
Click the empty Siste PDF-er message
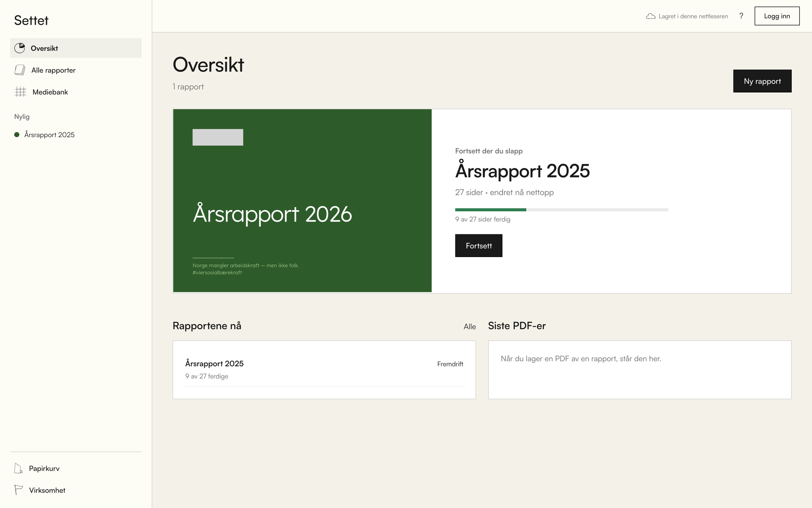[x=581, y=359]
